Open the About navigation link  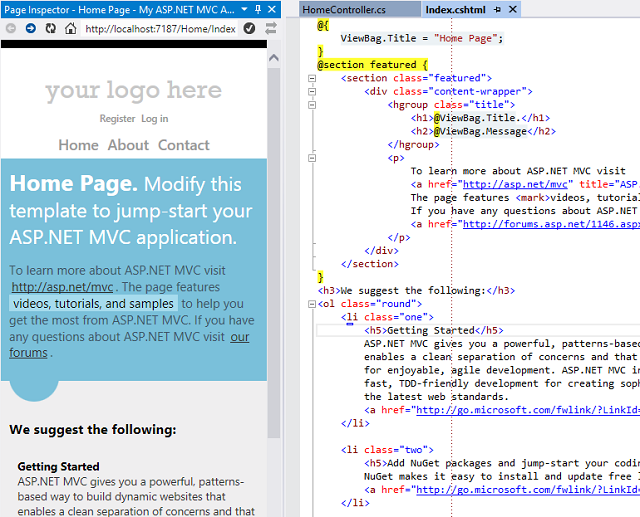click(x=128, y=145)
